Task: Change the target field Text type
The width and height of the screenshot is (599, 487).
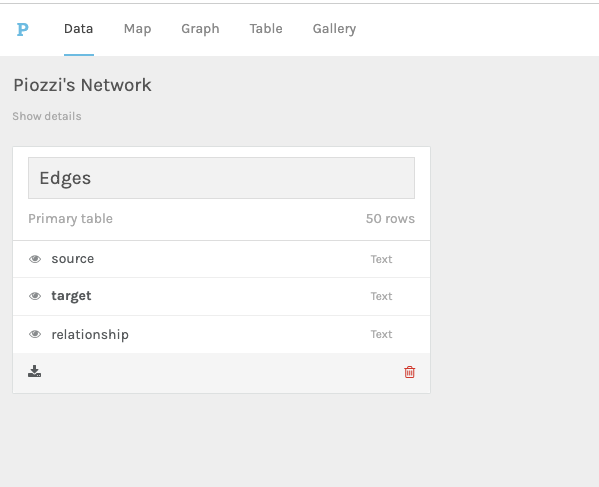Action: (x=381, y=296)
